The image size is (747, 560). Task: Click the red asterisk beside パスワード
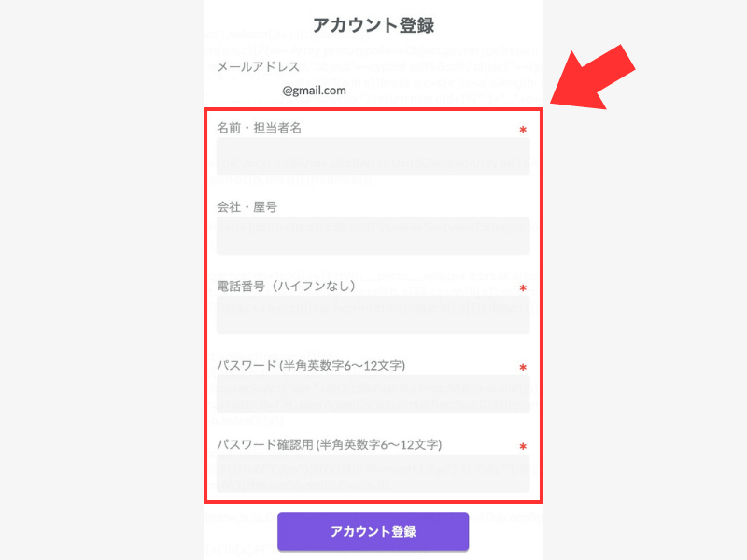523,368
